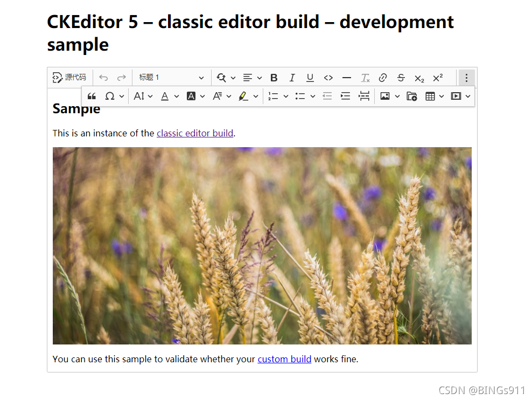Screen dimensions: 532x400
Task: Open find and replace
Action: pos(221,78)
